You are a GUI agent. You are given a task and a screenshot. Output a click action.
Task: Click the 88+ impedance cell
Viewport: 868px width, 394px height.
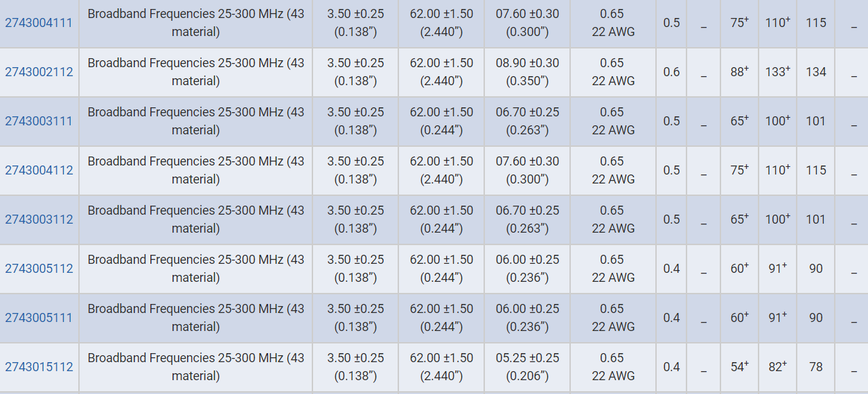(740, 72)
